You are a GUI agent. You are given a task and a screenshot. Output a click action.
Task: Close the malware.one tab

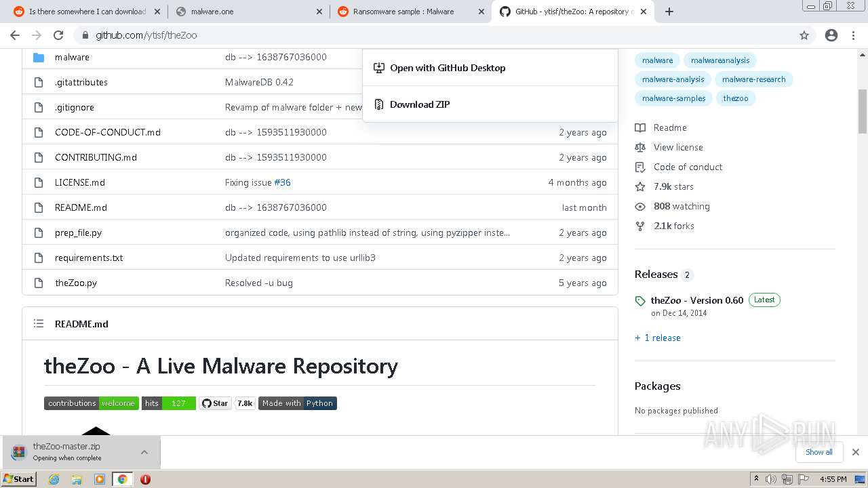tap(319, 12)
